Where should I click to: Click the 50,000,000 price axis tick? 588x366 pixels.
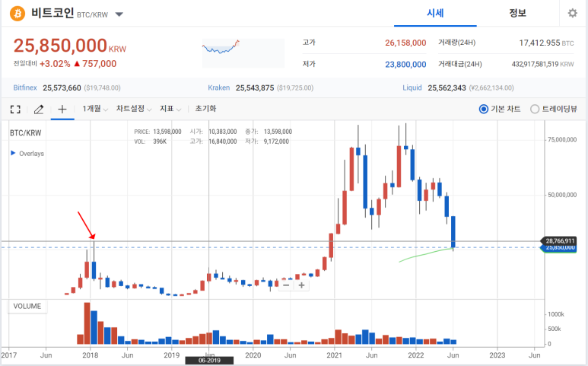561,195
